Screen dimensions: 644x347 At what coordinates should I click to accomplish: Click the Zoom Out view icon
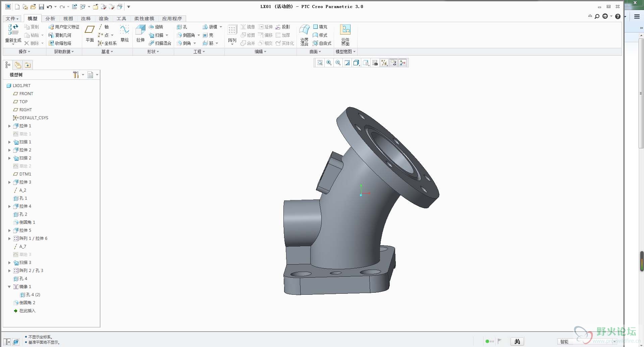point(338,63)
